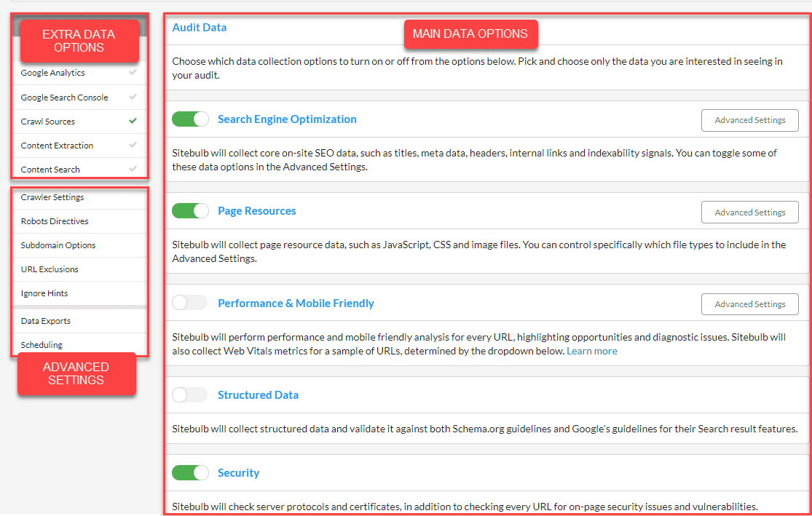812x516 pixels.
Task: Click the Content Extraction checkmark icon
Action: [x=133, y=145]
